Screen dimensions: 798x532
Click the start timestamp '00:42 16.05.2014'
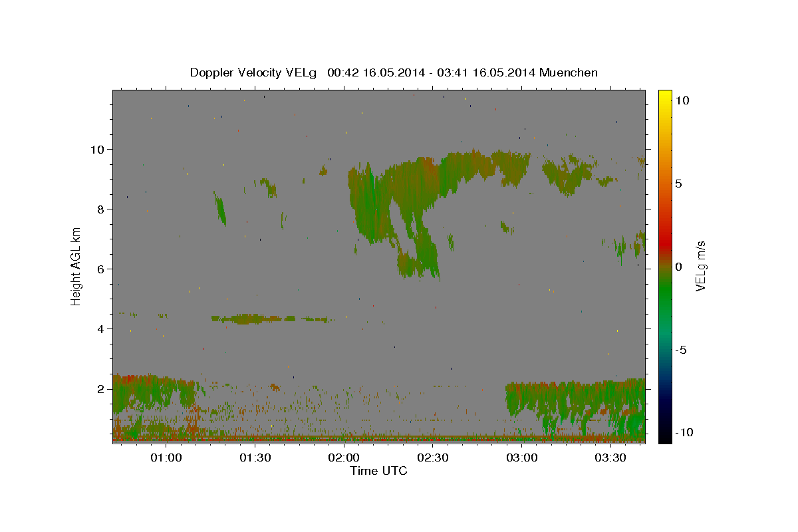[x=376, y=72]
